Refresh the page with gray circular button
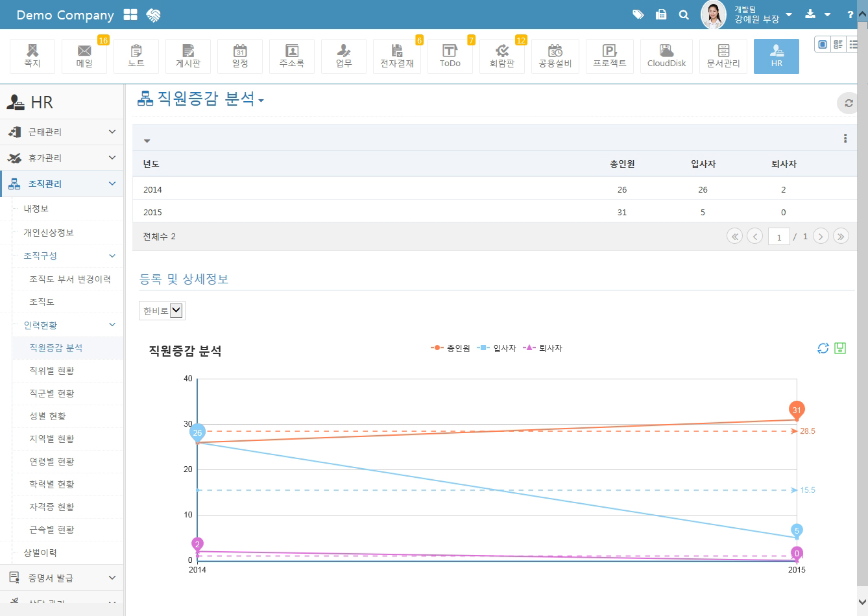 click(x=848, y=103)
